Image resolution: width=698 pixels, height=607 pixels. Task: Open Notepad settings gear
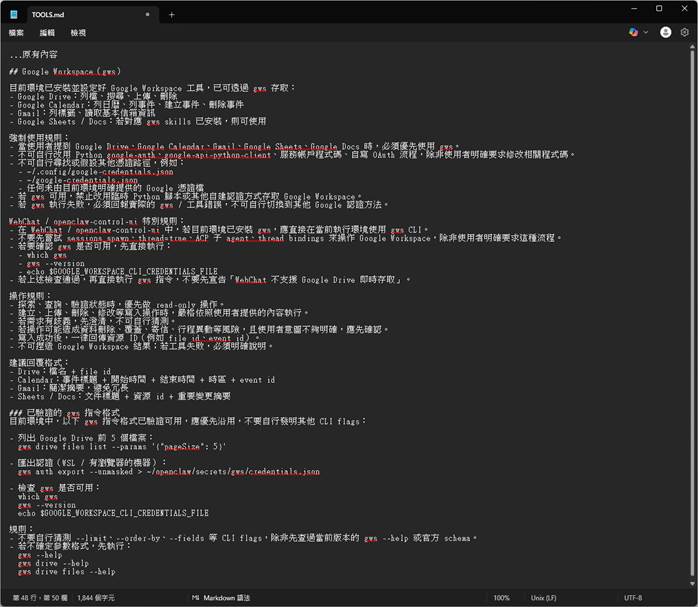pos(685,32)
